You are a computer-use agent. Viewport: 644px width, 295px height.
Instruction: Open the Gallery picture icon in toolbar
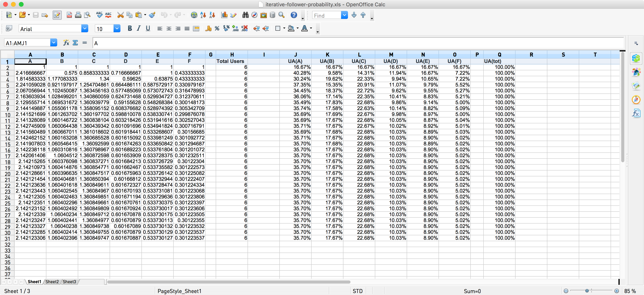[263, 15]
